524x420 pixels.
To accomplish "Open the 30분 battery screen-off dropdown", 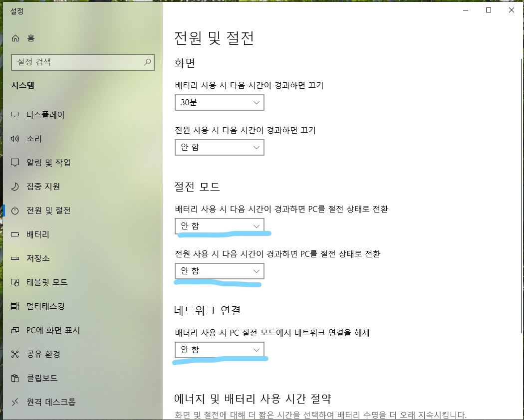I will pyautogui.click(x=220, y=103).
